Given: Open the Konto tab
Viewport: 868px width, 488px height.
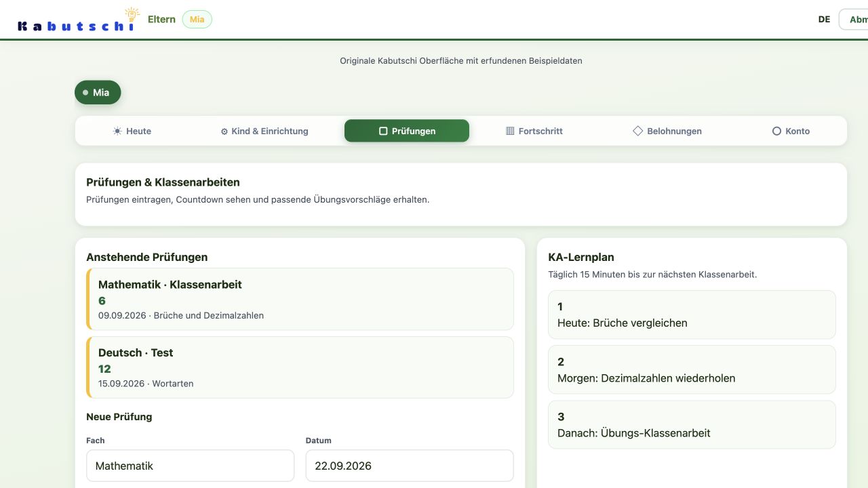Looking at the screenshot, I should 791,131.
